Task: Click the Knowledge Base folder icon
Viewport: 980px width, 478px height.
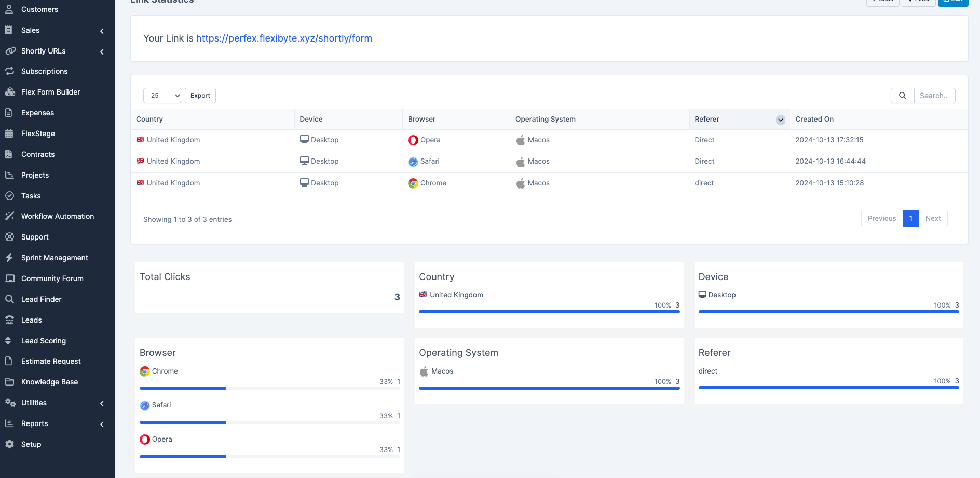Action: [x=9, y=382]
